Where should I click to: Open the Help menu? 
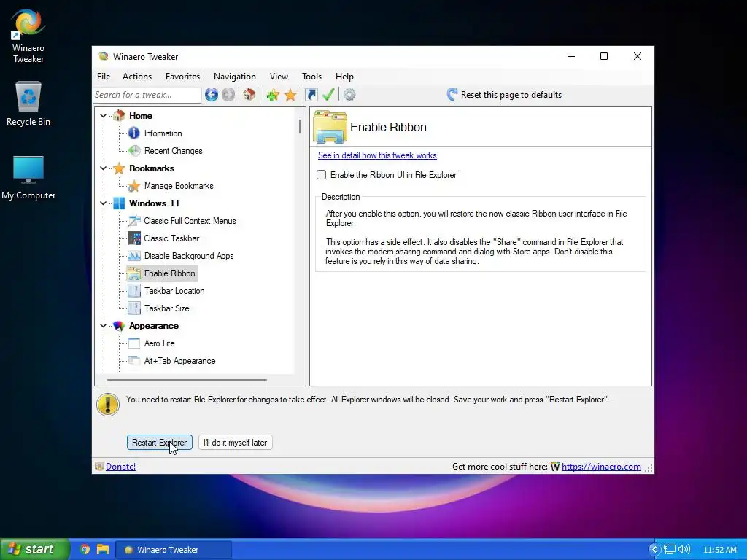(344, 76)
